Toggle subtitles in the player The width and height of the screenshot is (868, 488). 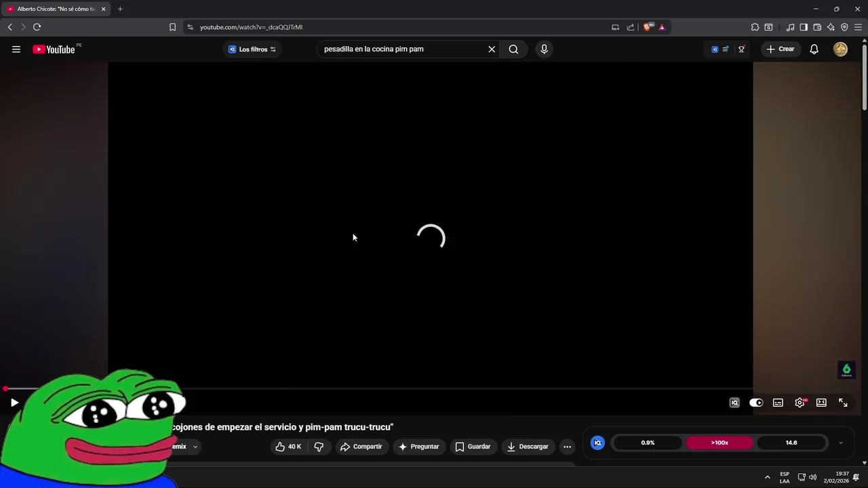click(x=778, y=403)
